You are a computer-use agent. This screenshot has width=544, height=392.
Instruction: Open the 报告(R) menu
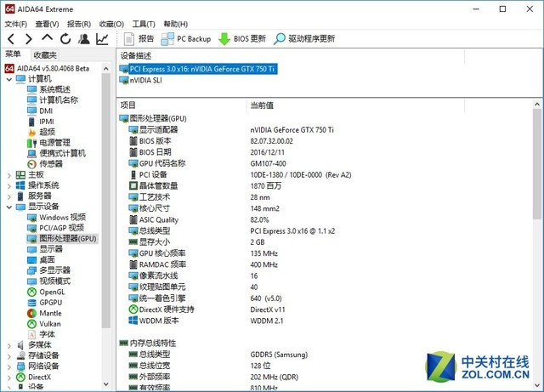79,24
